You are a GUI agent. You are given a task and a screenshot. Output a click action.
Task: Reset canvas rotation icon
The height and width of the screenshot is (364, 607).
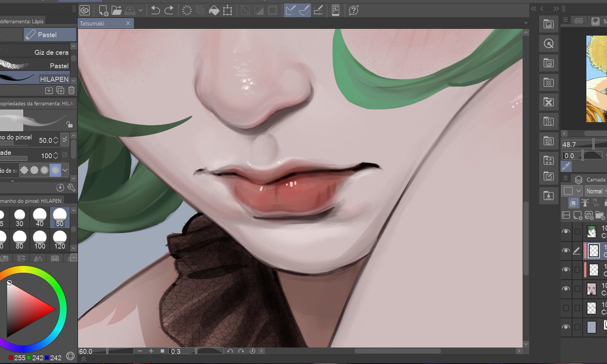pyautogui.click(x=252, y=351)
